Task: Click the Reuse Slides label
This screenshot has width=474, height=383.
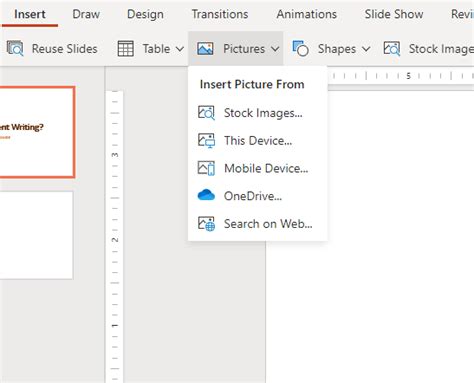Action: coord(65,49)
